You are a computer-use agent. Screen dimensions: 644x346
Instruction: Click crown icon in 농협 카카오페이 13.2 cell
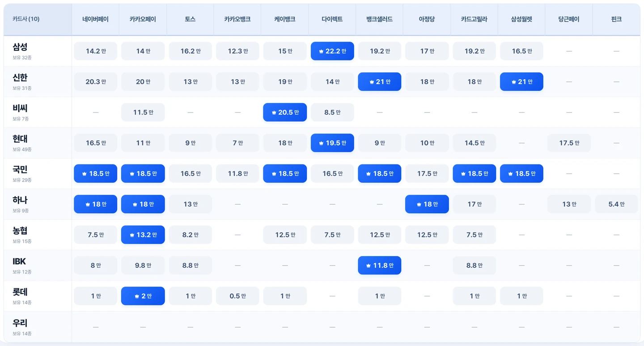pos(132,235)
